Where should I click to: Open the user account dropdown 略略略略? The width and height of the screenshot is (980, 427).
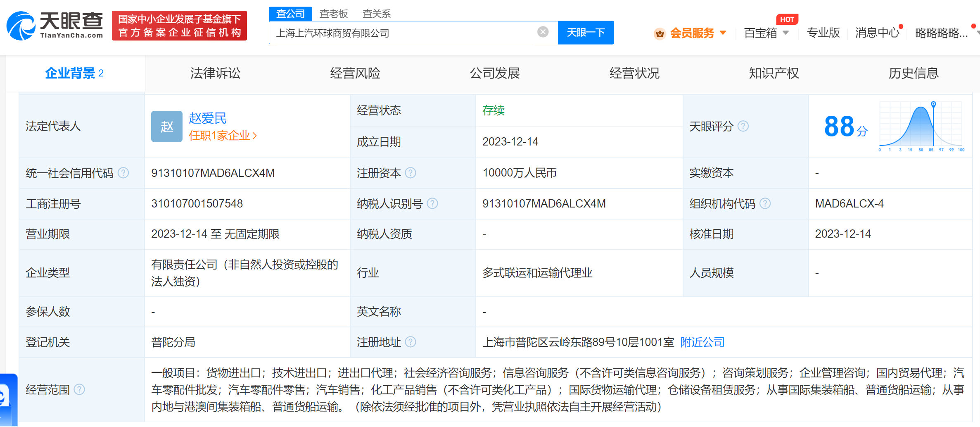pos(941,33)
